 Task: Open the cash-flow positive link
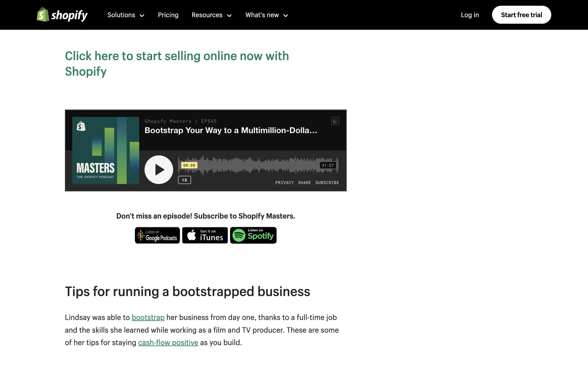(x=168, y=343)
